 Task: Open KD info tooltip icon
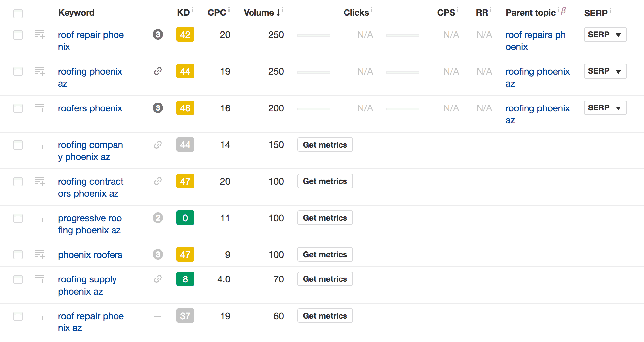point(193,9)
